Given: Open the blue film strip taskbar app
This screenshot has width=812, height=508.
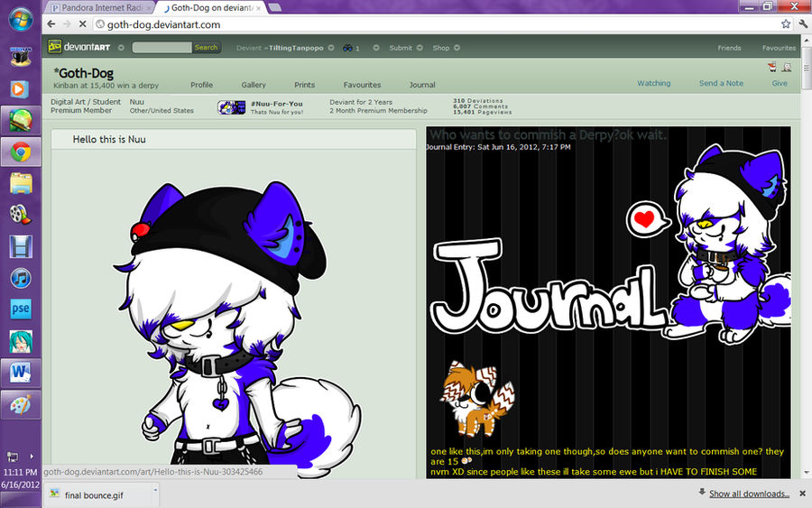Looking at the screenshot, I should (21, 246).
